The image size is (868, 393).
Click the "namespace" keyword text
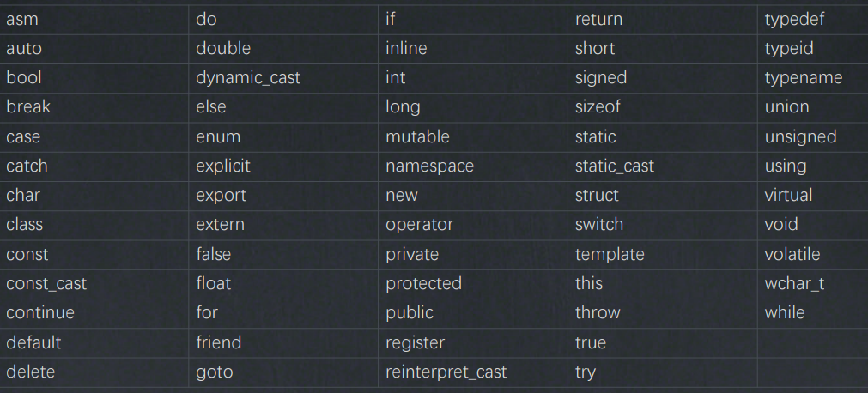tap(429, 166)
